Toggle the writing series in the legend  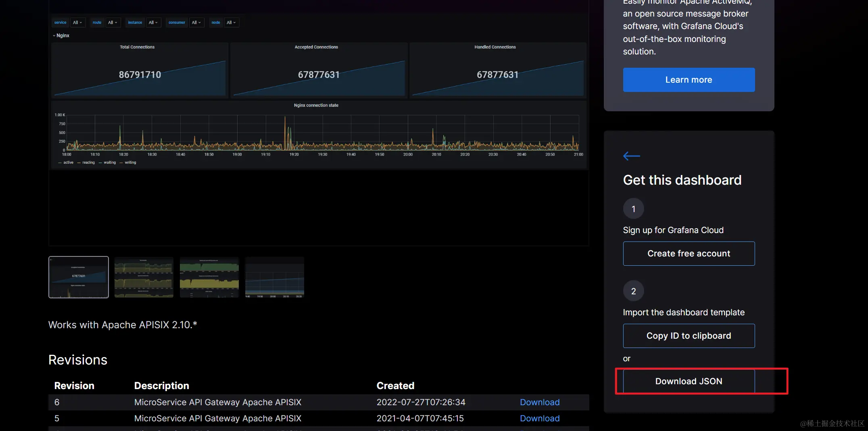click(x=130, y=162)
